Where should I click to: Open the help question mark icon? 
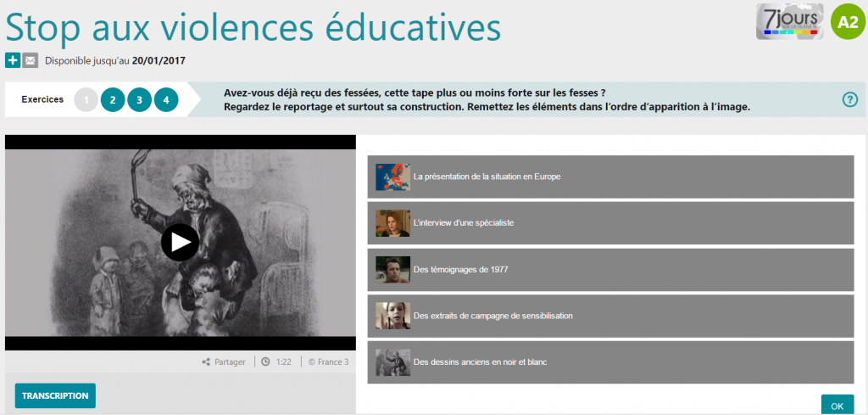[x=850, y=99]
